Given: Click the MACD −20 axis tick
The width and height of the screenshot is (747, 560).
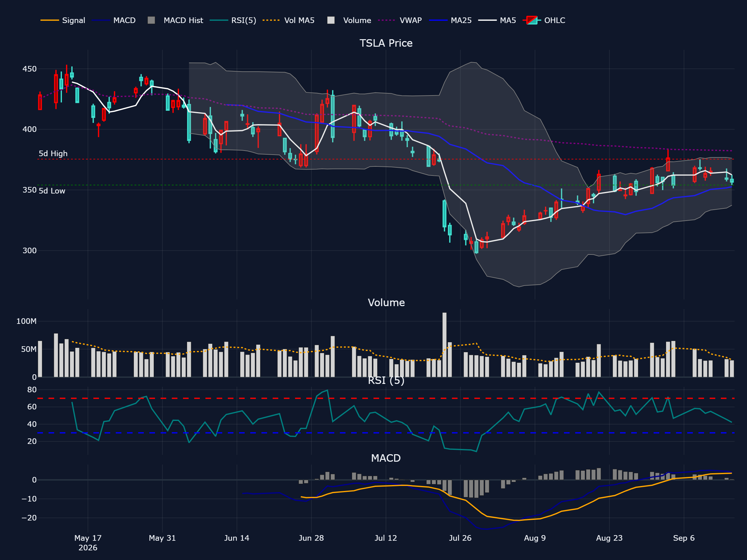Looking at the screenshot, I should [29, 518].
